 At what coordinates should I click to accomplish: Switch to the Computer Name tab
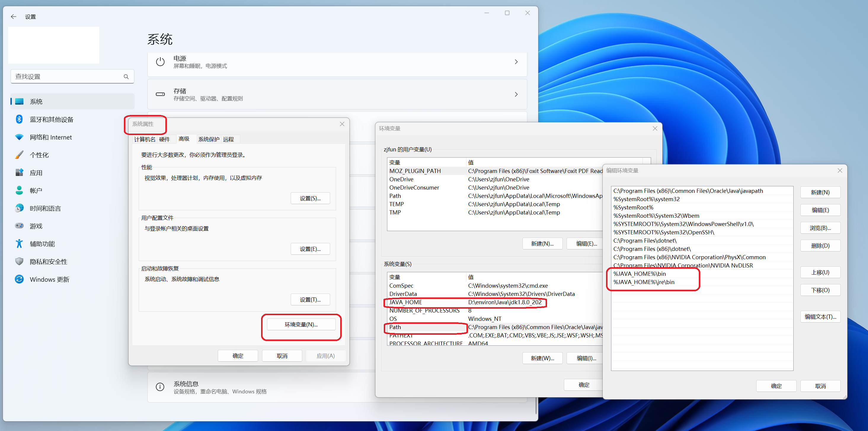coord(145,140)
